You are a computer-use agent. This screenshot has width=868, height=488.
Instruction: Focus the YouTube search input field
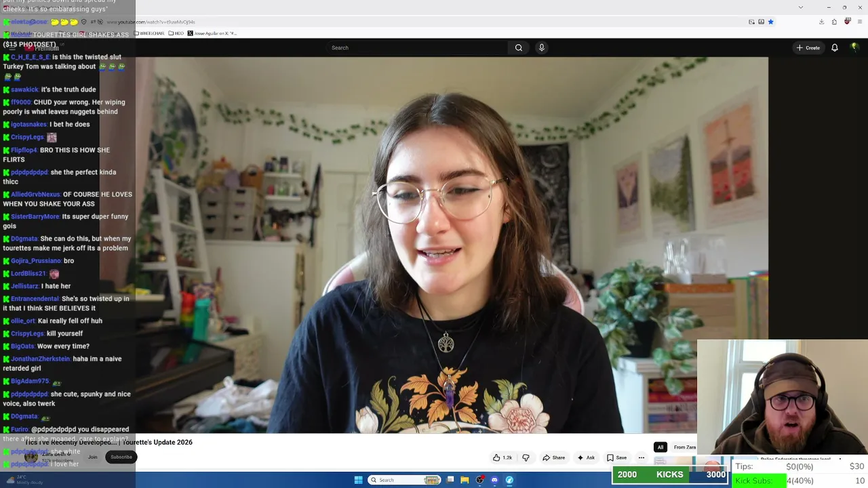tap(417, 47)
